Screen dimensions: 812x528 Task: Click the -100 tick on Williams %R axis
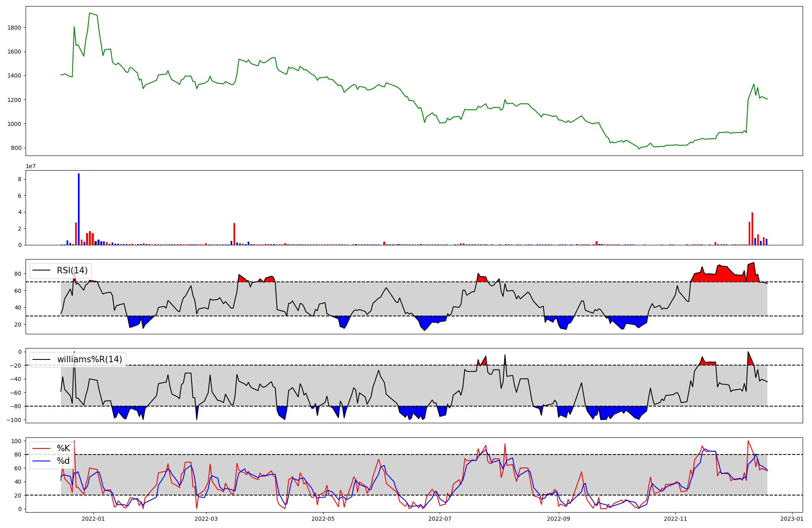[14, 420]
